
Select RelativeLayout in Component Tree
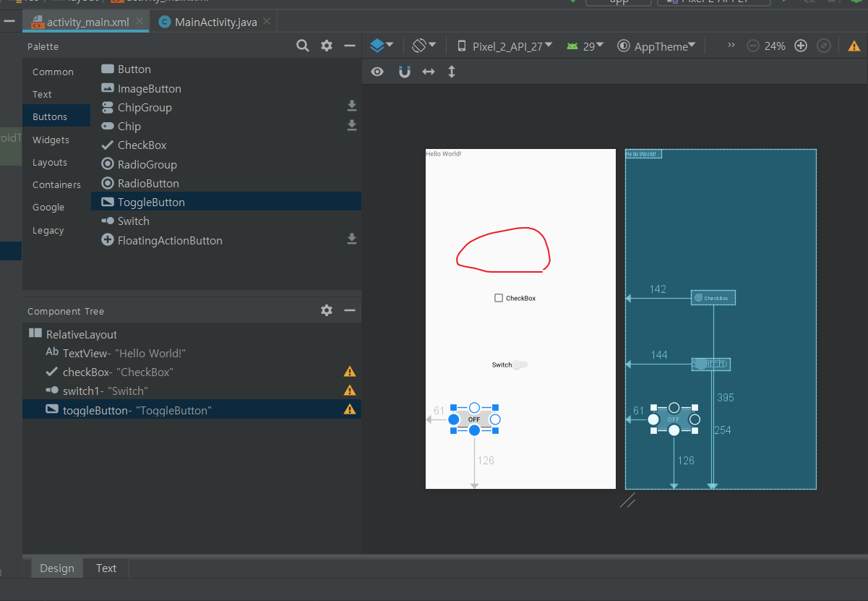[x=192, y=334]
